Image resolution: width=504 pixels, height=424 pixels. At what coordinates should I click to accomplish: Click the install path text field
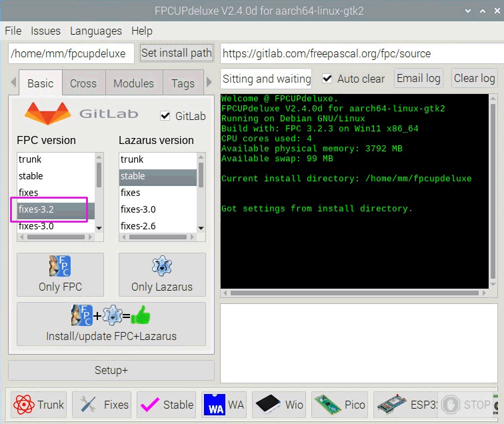click(x=71, y=53)
